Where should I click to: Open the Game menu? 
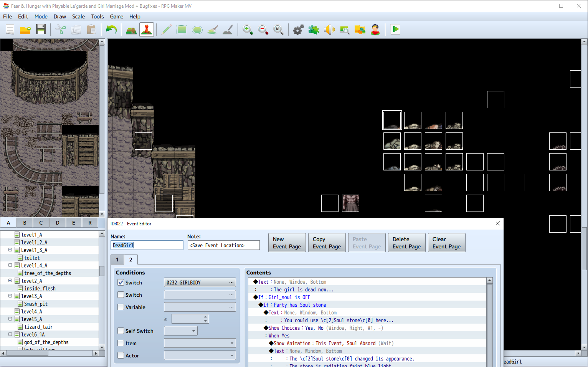(x=117, y=17)
